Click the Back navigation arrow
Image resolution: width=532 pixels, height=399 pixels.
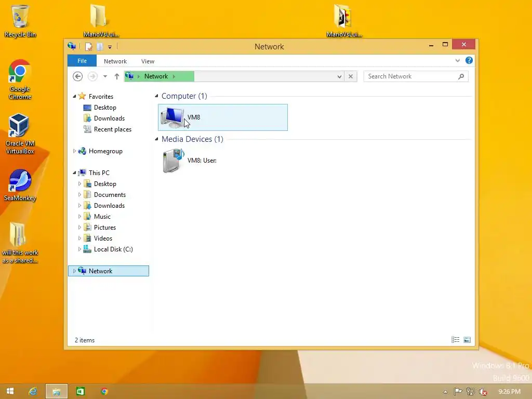(x=78, y=76)
